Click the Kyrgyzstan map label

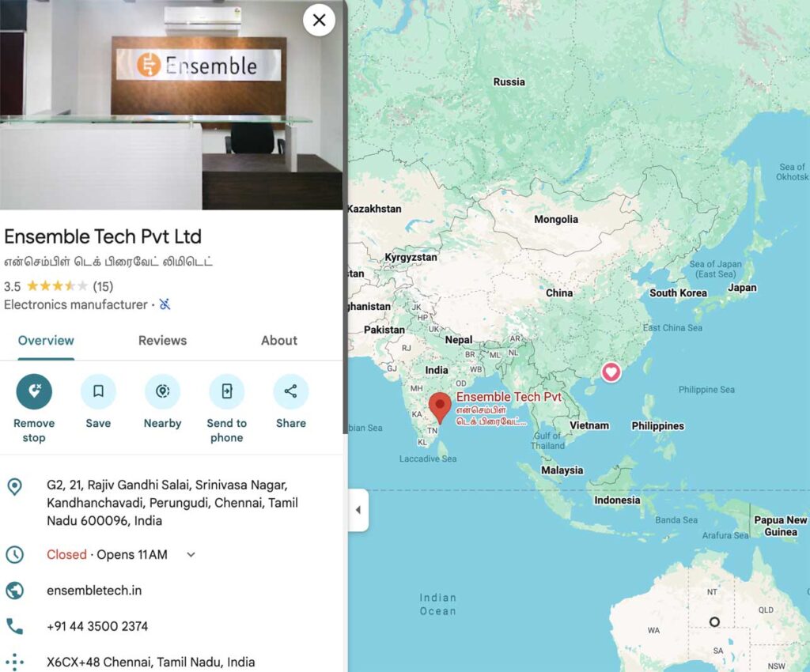(x=411, y=257)
